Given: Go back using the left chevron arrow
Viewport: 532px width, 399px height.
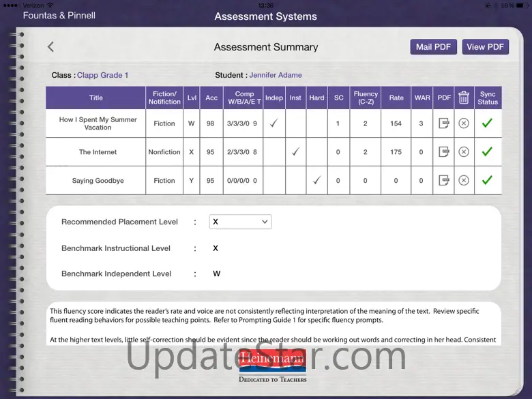Looking at the screenshot, I should click(50, 47).
